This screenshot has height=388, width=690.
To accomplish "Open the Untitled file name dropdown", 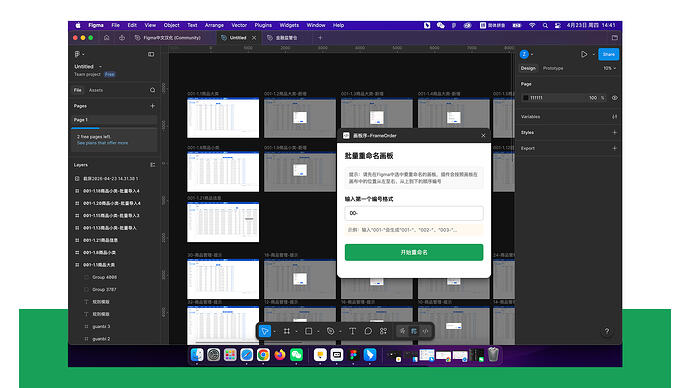I will coord(100,66).
